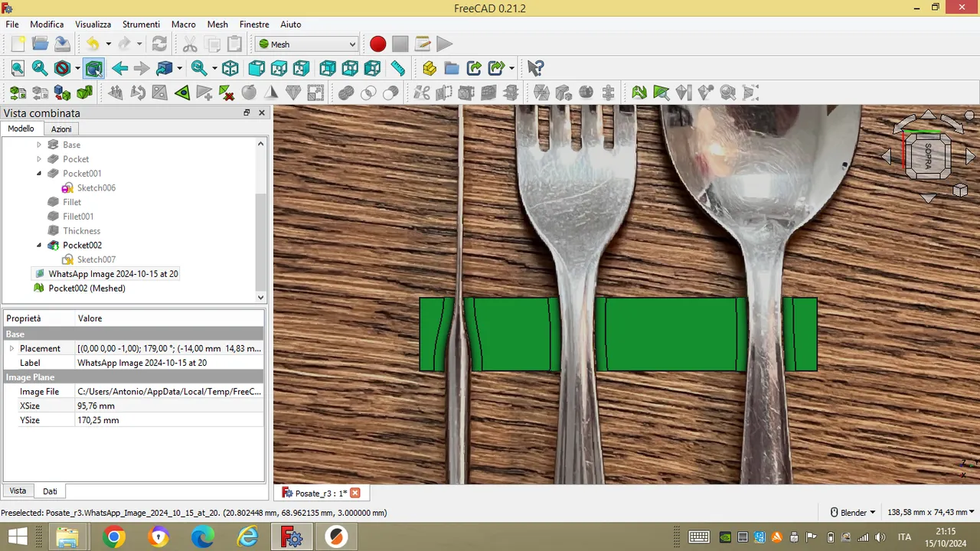Activate the Isometric view icon
980x551 pixels.
pos(230,68)
